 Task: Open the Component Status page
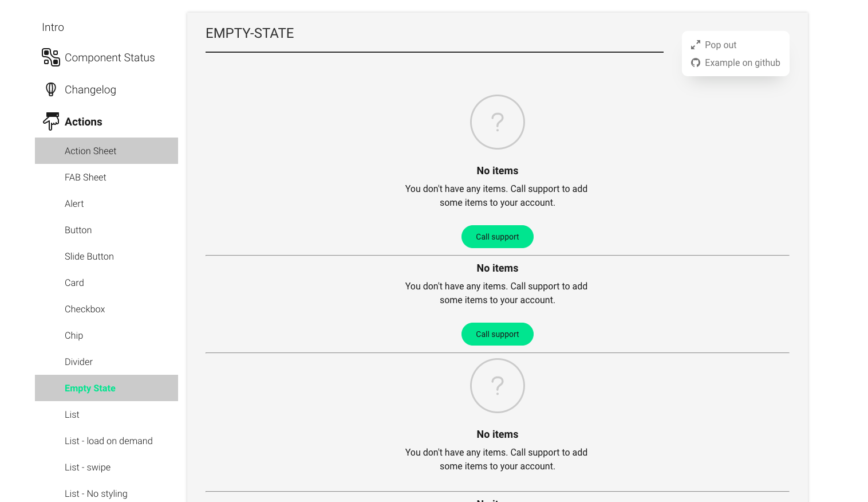[x=110, y=57]
